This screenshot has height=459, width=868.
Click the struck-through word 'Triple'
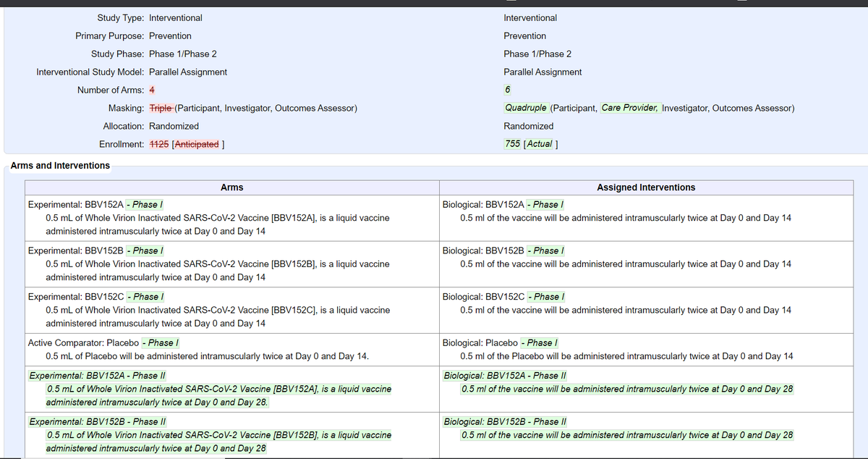point(161,109)
